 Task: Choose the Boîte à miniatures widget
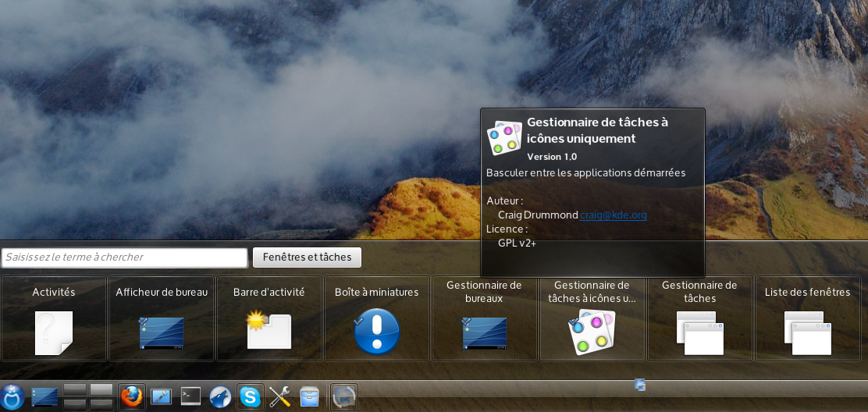click(376, 318)
